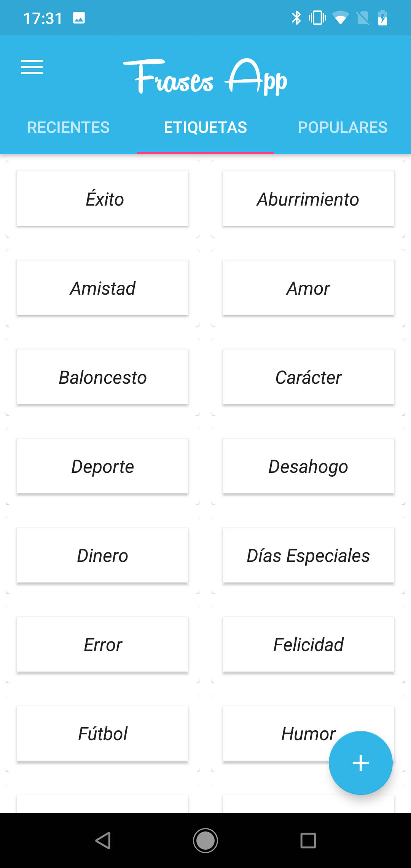The image size is (411, 868).
Task: Open the Desahogo tag card
Action: pos(308,466)
